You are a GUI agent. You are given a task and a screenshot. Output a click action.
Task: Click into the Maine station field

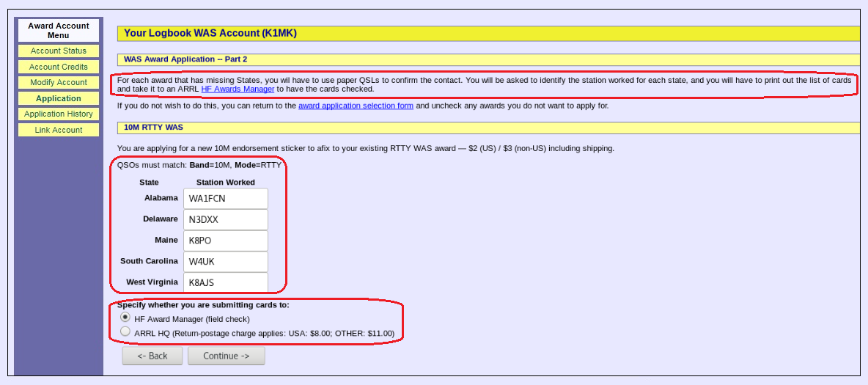(x=225, y=241)
